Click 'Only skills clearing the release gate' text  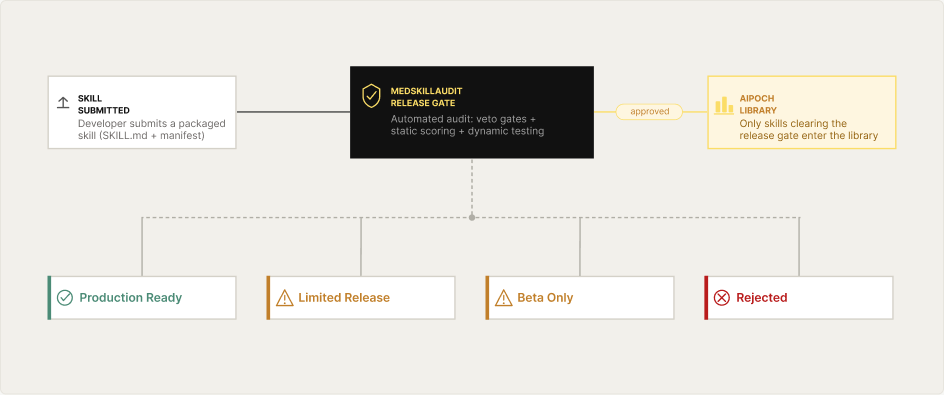pos(809,129)
